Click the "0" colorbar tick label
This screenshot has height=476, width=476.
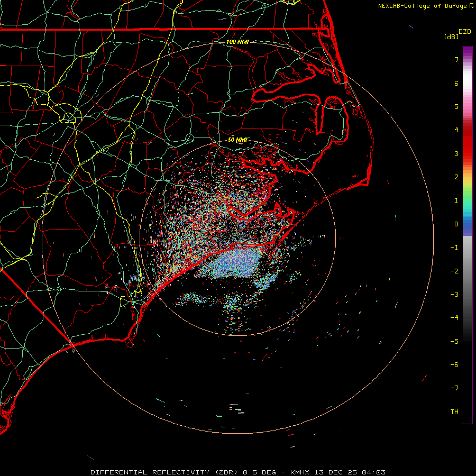point(456,224)
